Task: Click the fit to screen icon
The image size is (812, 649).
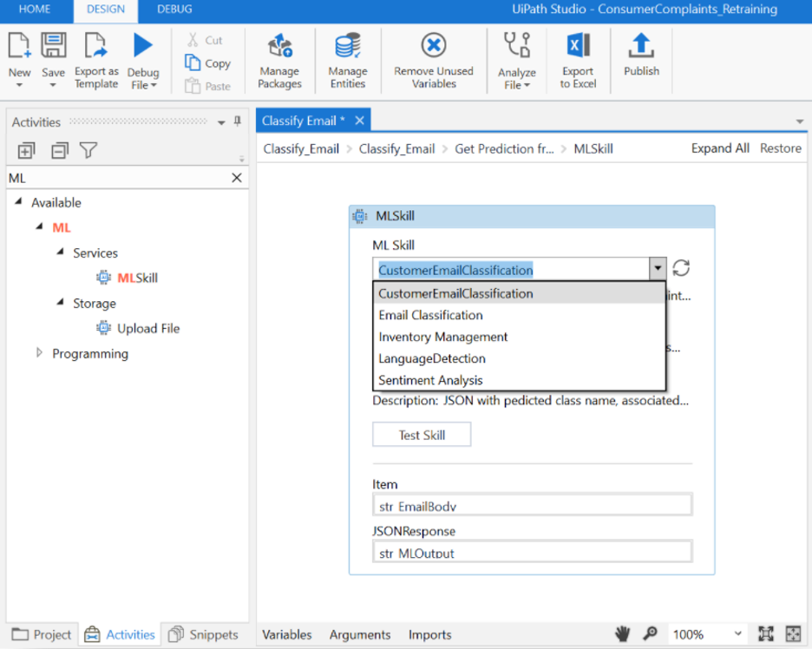Action: coord(766,634)
